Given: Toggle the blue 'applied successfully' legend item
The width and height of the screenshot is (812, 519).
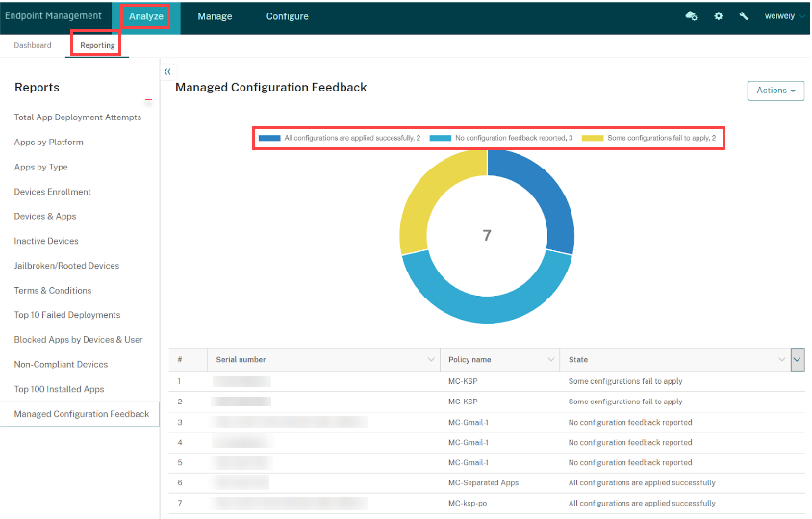Looking at the screenshot, I should coord(340,138).
